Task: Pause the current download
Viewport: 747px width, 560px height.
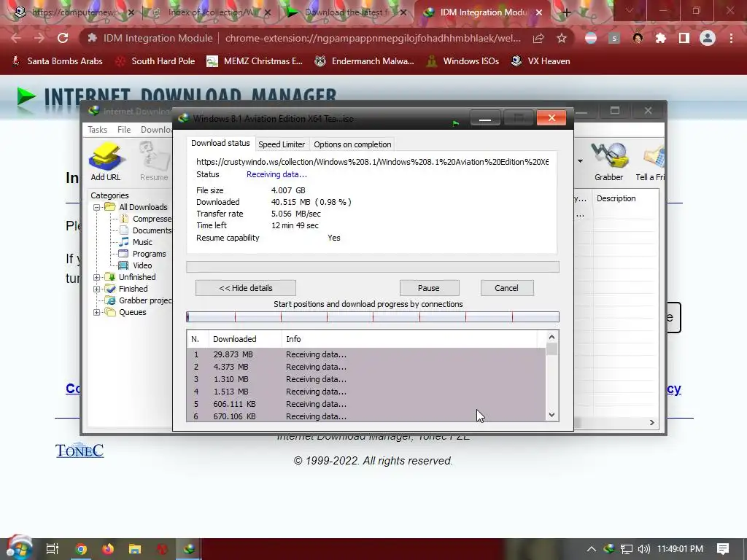Action: 429,288
